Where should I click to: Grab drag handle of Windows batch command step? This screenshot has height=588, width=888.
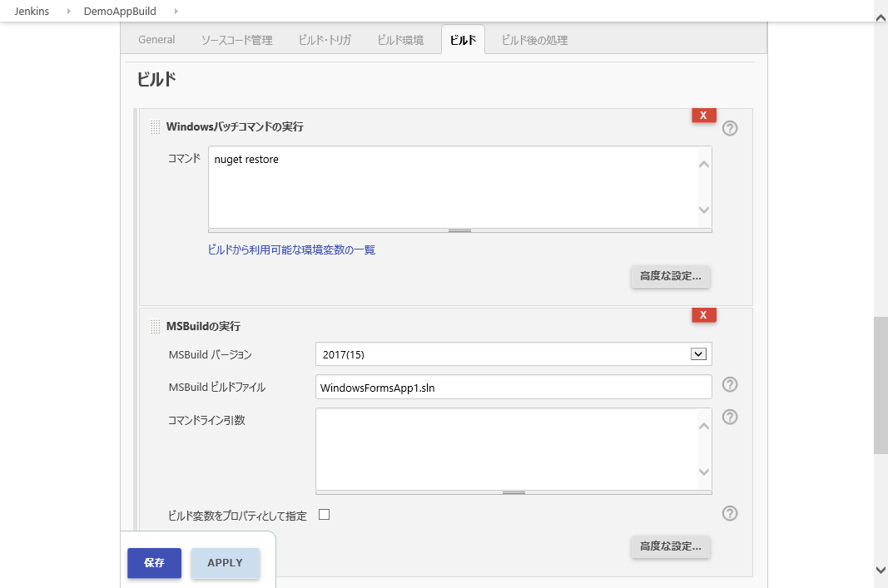click(155, 127)
